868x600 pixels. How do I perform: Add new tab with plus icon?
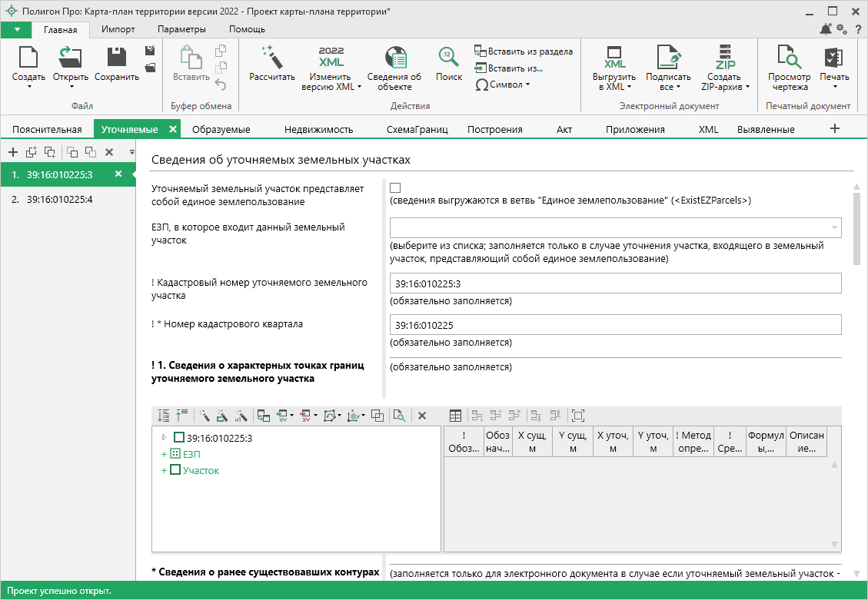(835, 129)
